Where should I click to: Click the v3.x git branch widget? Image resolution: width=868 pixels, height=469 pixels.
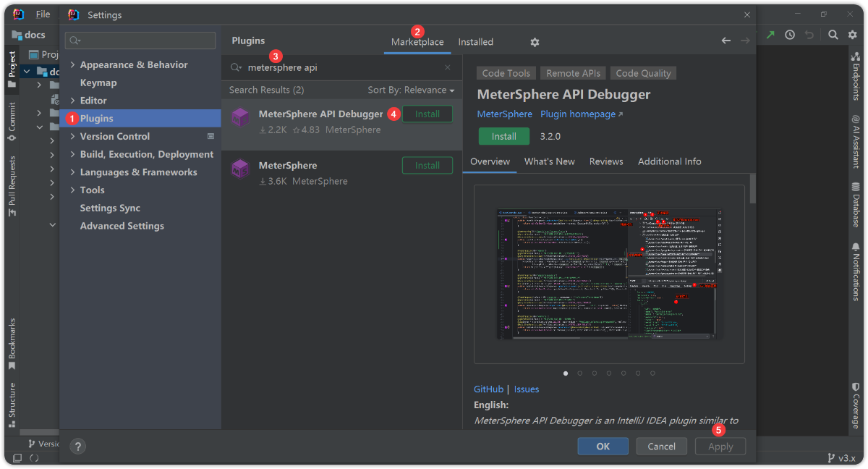pos(842,458)
